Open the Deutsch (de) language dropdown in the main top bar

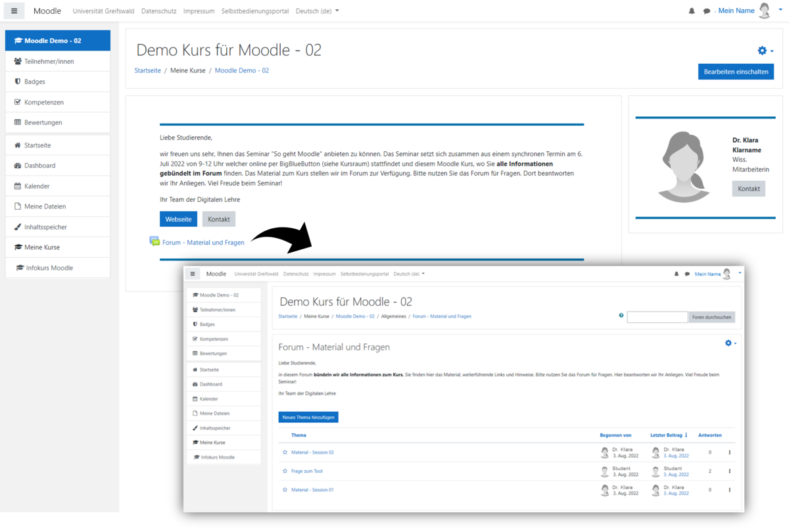point(317,11)
